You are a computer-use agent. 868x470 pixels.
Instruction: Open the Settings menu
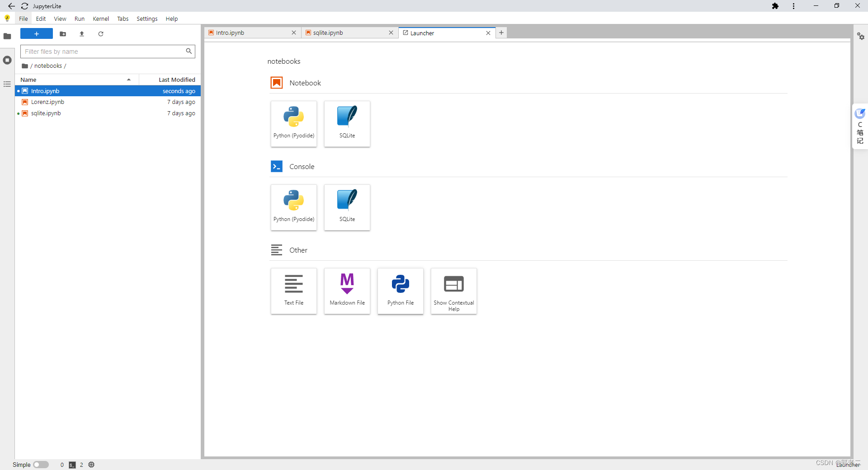pos(147,19)
